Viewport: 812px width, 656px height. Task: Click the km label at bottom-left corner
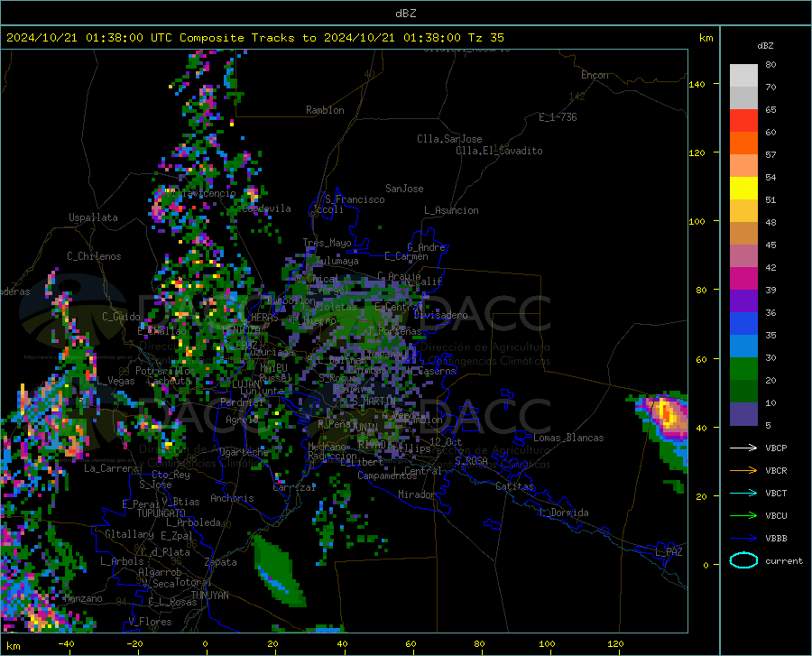click(13, 646)
